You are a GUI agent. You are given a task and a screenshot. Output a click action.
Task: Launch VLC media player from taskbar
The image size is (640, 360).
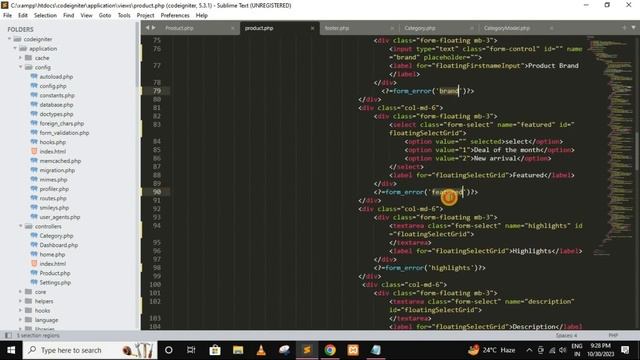pyautogui.click(x=261, y=350)
